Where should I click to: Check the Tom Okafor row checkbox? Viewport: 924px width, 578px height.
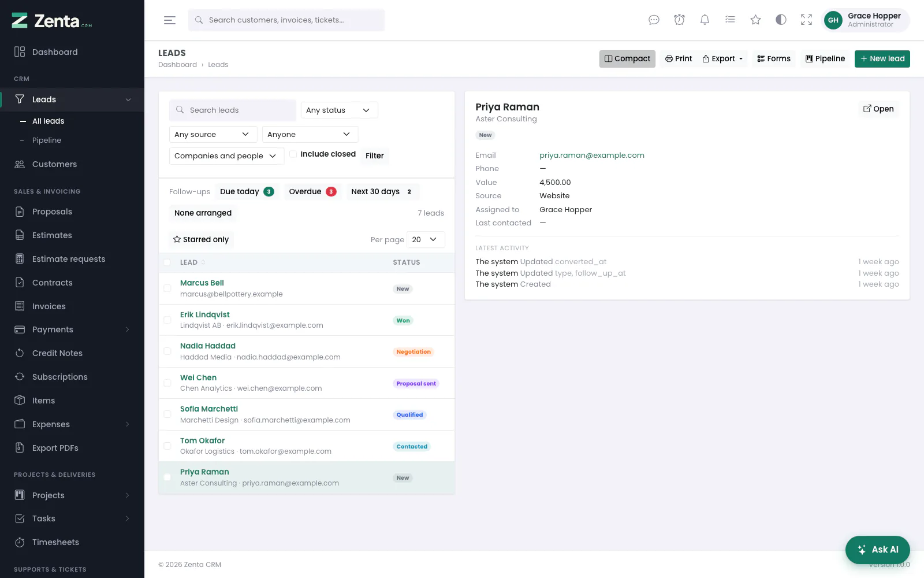click(167, 446)
